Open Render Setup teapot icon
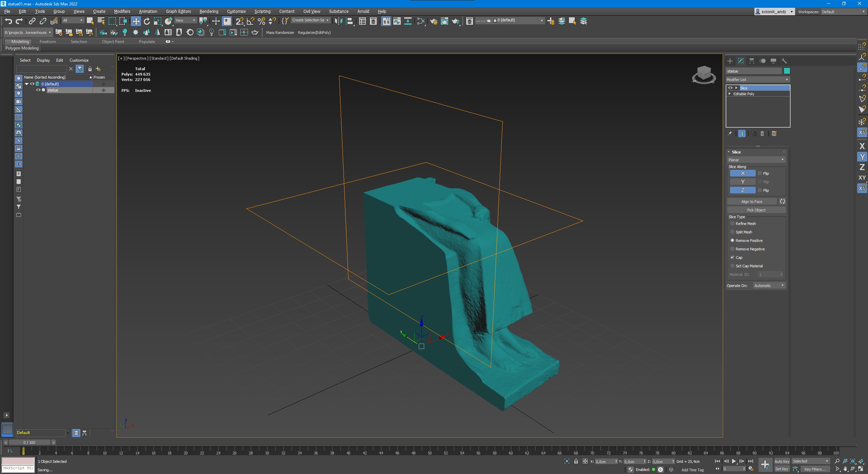Viewport: 868px width, 474px height. [433, 21]
